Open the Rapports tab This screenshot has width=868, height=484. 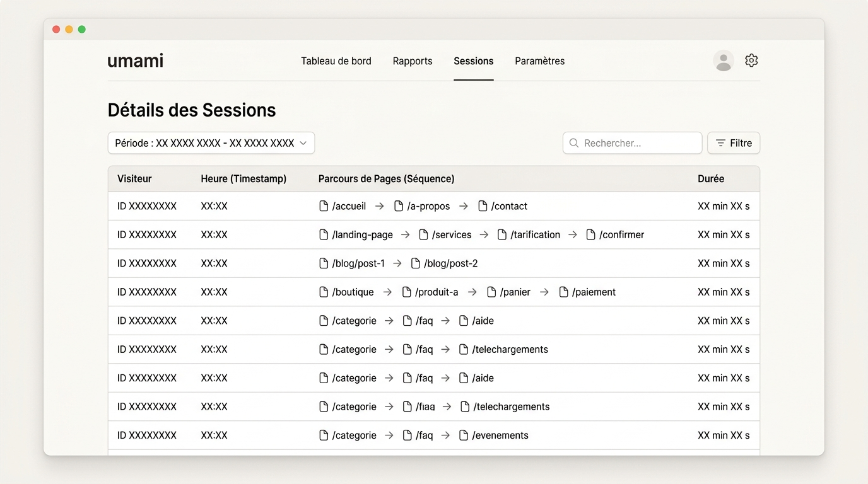click(413, 61)
